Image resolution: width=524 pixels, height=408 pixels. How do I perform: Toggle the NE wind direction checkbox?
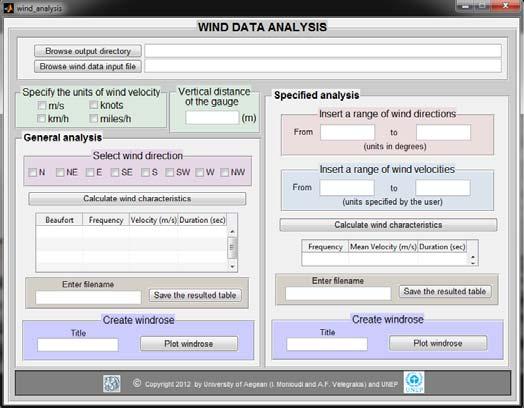point(60,172)
